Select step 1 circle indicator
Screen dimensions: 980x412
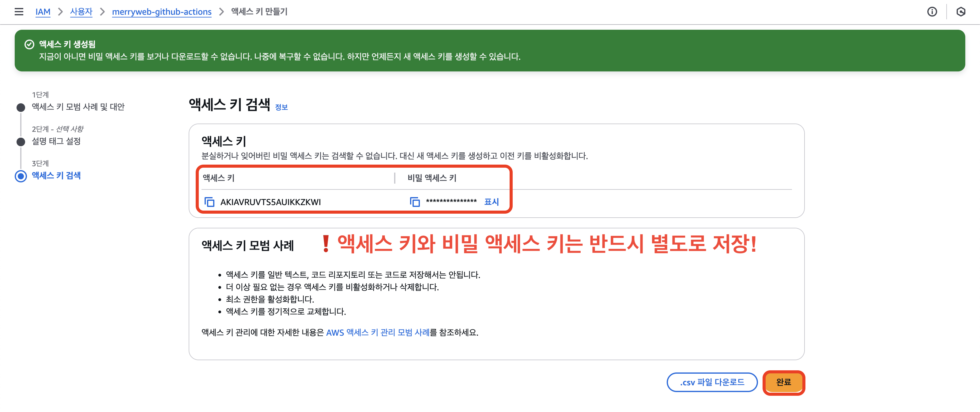[x=21, y=107]
